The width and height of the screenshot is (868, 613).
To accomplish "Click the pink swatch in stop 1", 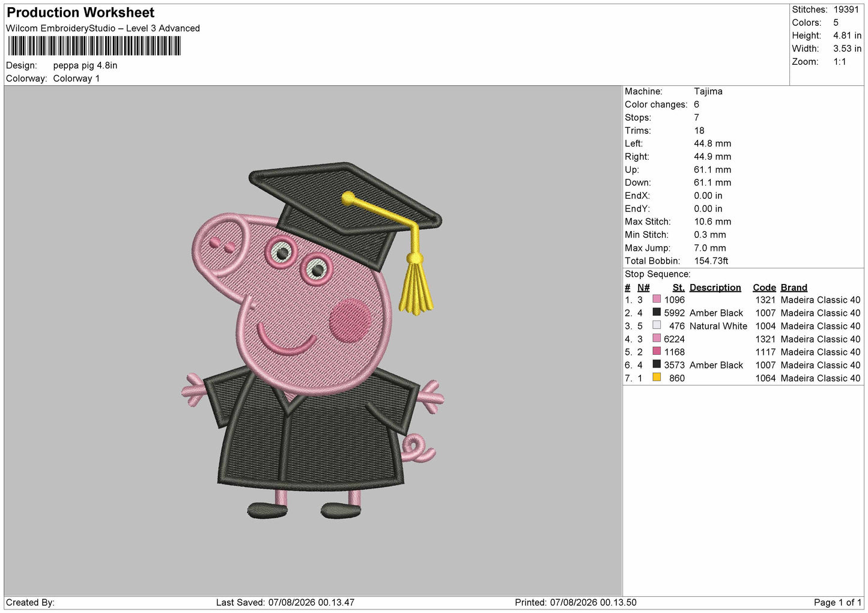I will coord(657,299).
